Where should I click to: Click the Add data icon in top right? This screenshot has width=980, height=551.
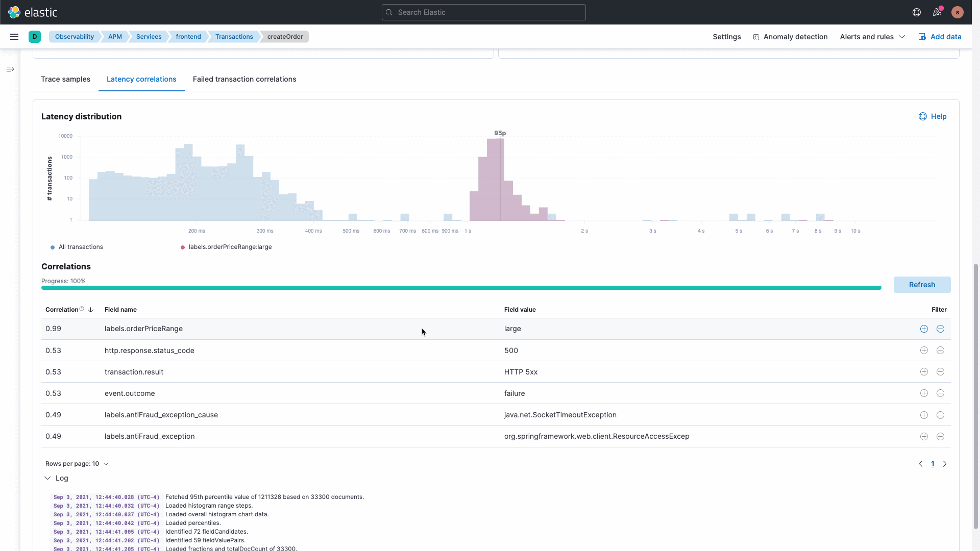click(922, 36)
